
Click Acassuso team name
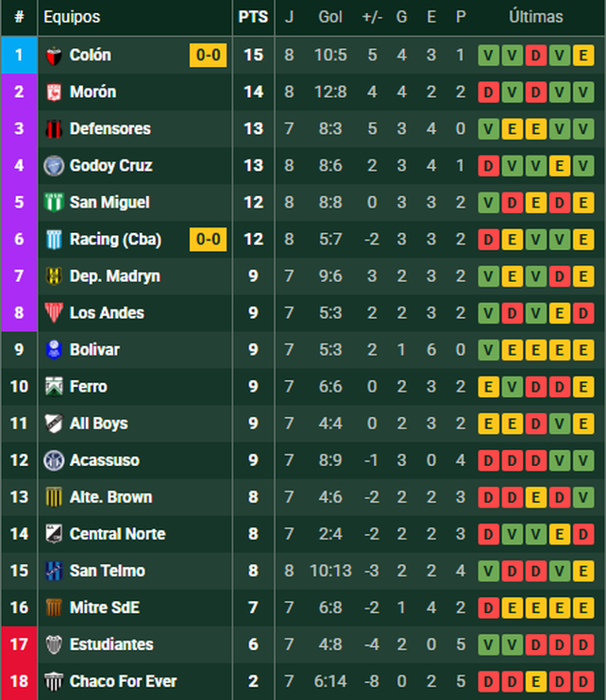pos(104,460)
